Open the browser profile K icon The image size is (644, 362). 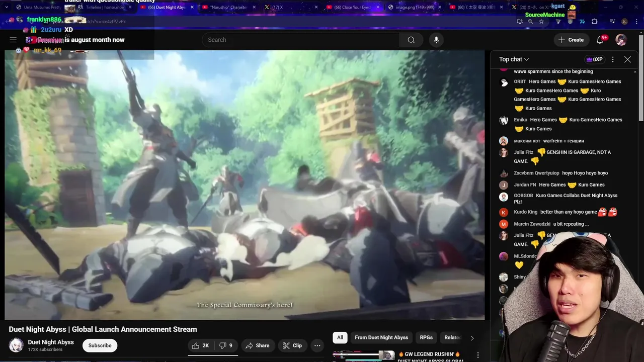point(624,22)
